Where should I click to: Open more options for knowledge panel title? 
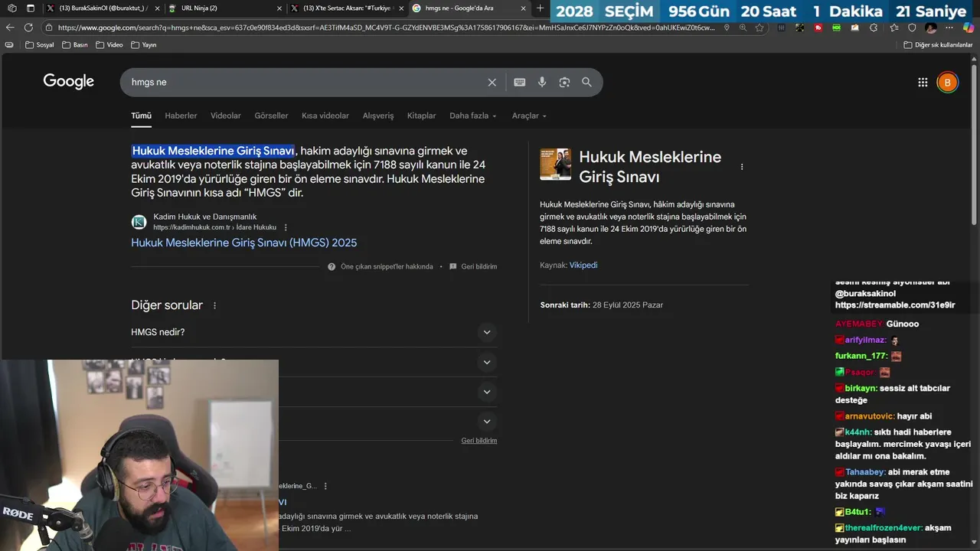tap(741, 167)
